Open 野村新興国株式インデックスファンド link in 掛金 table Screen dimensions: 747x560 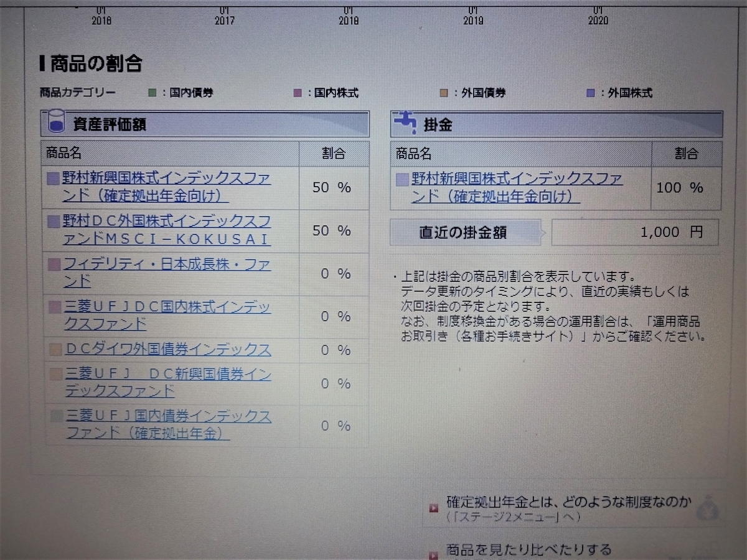(517, 189)
